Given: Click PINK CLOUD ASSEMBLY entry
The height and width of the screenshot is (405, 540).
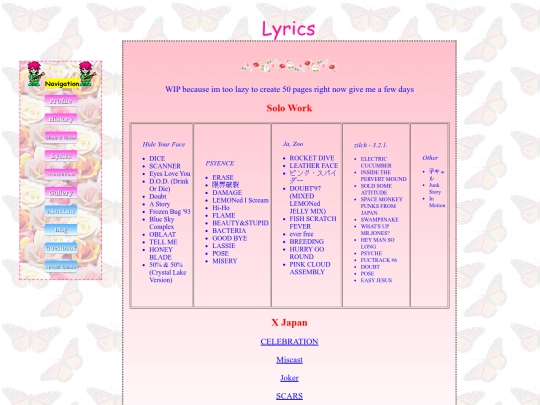Looking at the screenshot, I should pyautogui.click(x=310, y=268).
